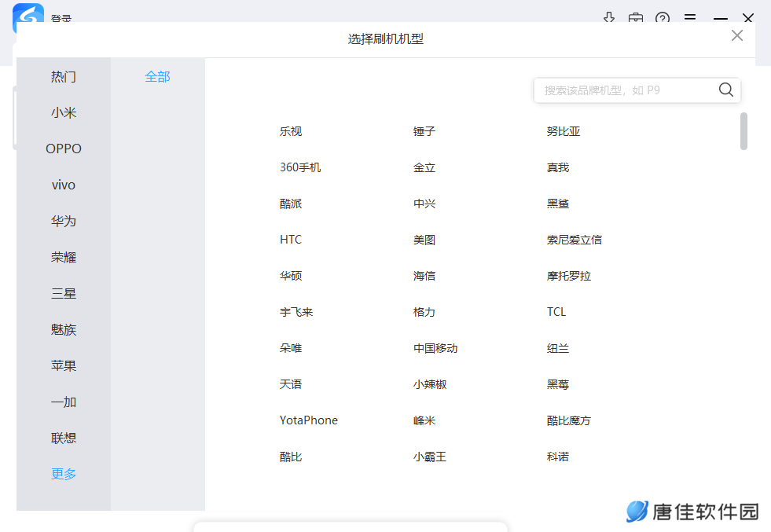Open the YotaPhone brand

(309, 420)
